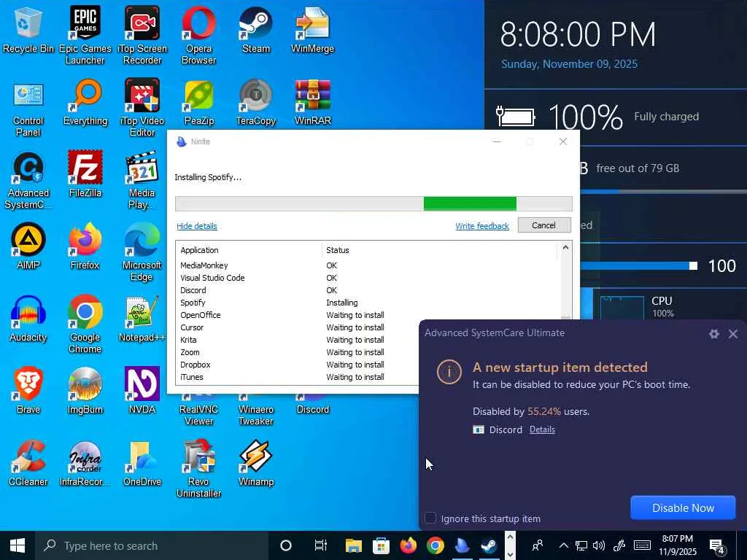The height and width of the screenshot is (560, 747).
Task: Select the AIMP desktop icon
Action: click(x=28, y=246)
